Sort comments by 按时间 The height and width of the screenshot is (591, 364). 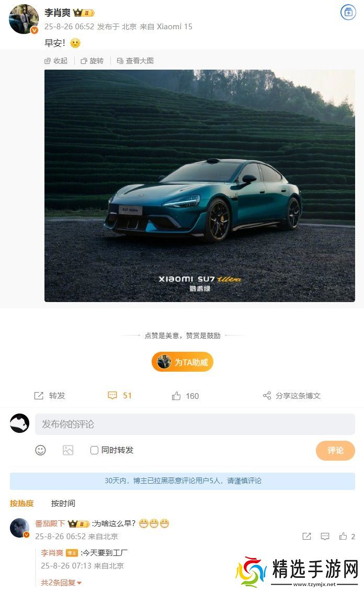(x=63, y=503)
